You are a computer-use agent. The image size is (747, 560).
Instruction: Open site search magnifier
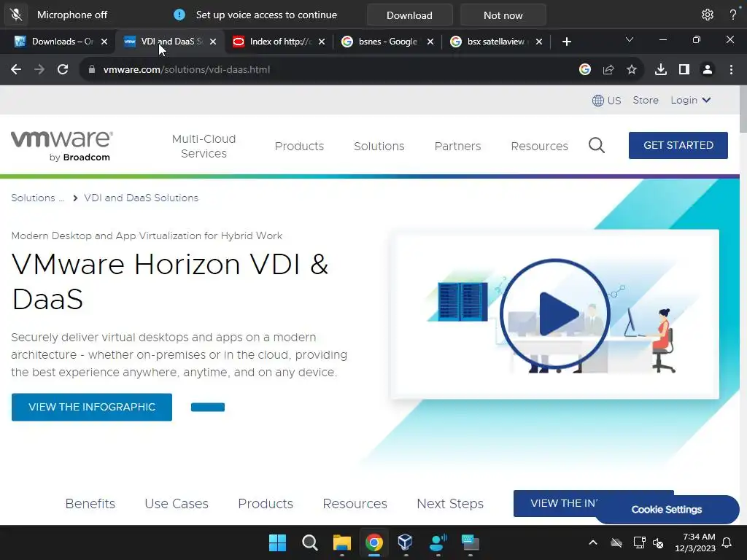pyautogui.click(x=597, y=145)
